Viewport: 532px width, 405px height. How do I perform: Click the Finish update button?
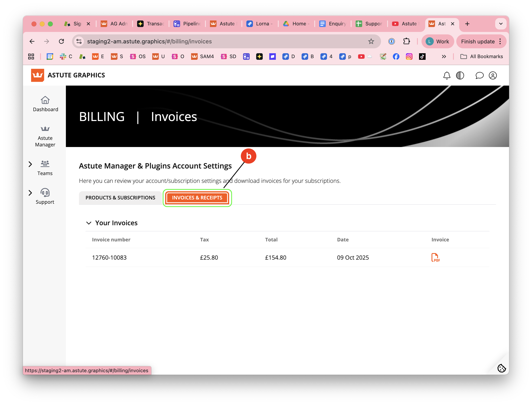coord(478,41)
